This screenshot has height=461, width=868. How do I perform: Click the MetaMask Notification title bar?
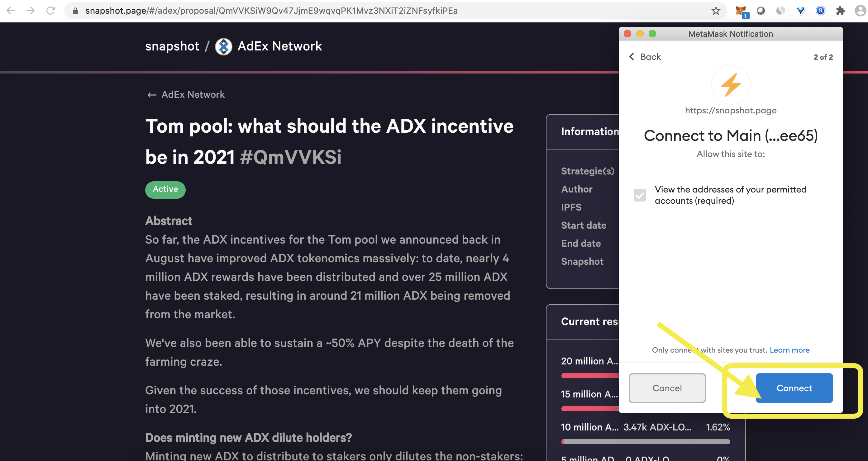731,34
